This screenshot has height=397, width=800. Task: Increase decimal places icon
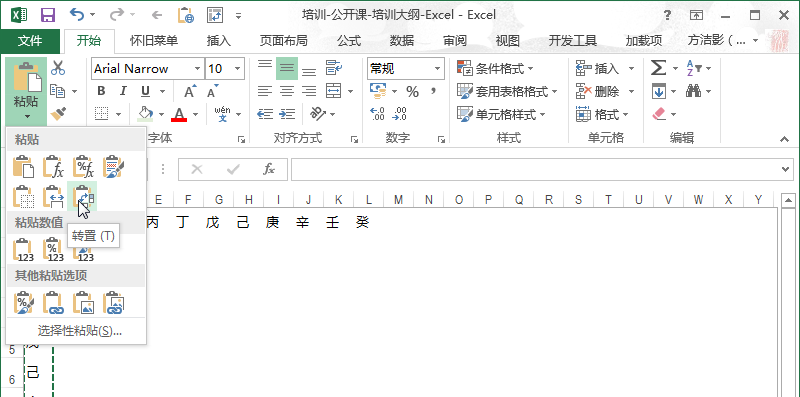(x=377, y=114)
